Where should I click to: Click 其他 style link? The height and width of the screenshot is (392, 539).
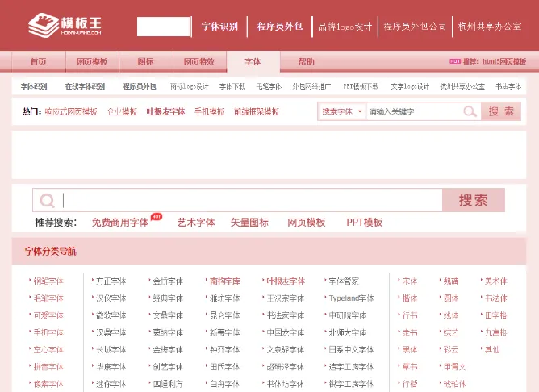tap(492, 350)
